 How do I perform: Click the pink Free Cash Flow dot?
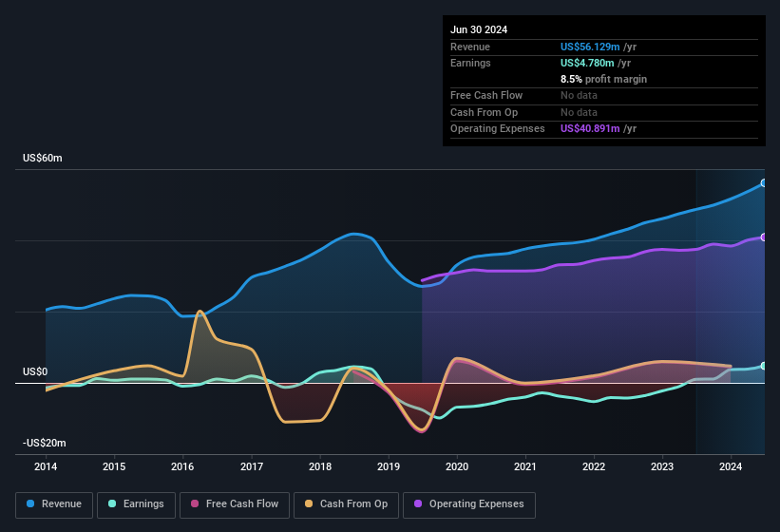196,504
